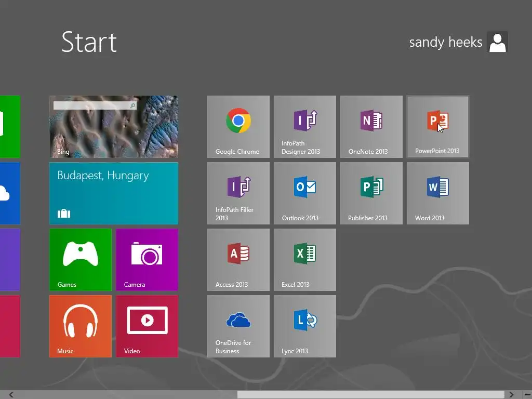Open the Budapest, Hungary travel tile

(x=114, y=193)
